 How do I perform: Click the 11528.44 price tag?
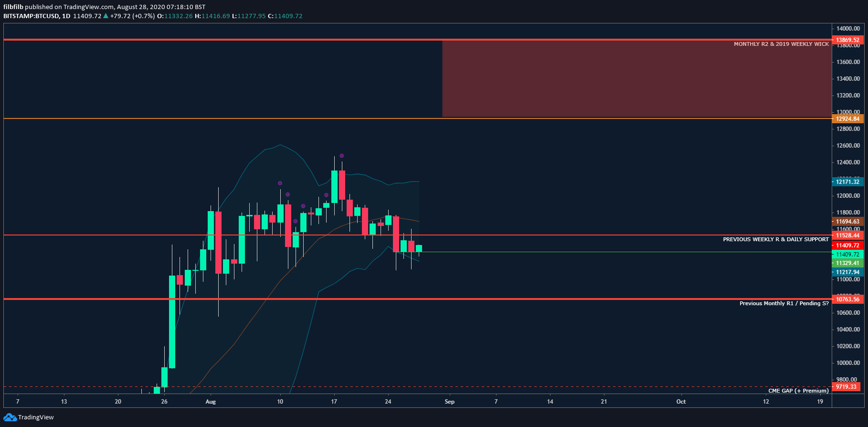click(847, 235)
